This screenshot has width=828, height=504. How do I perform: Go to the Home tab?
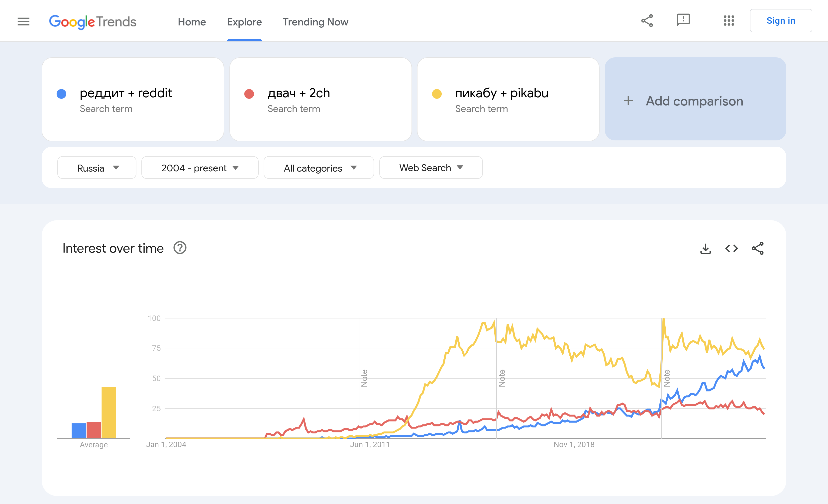coord(192,22)
